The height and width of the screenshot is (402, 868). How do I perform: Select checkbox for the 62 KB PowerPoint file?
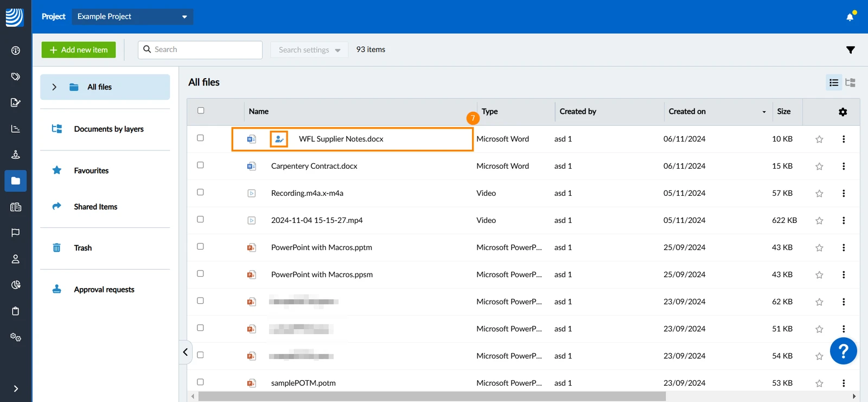200,301
